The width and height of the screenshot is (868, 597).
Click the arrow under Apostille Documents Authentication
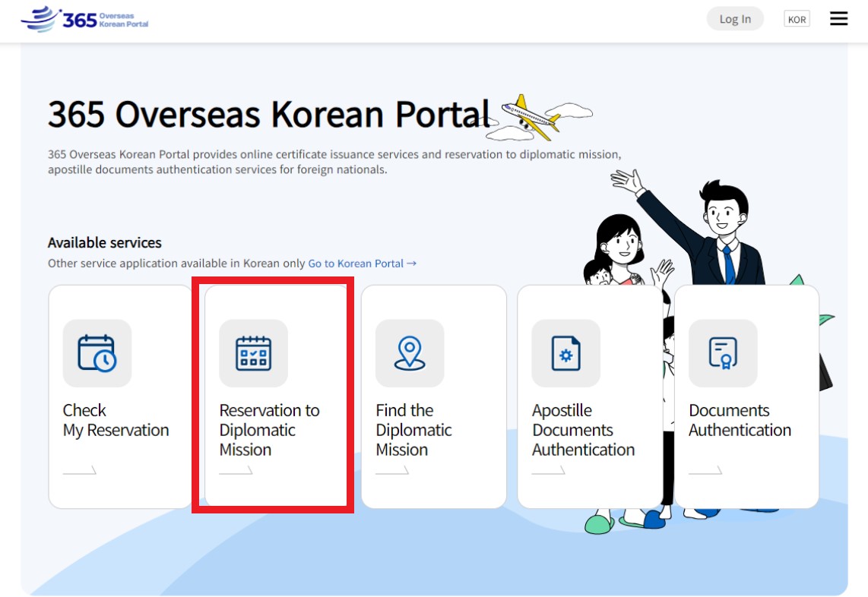(x=549, y=470)
